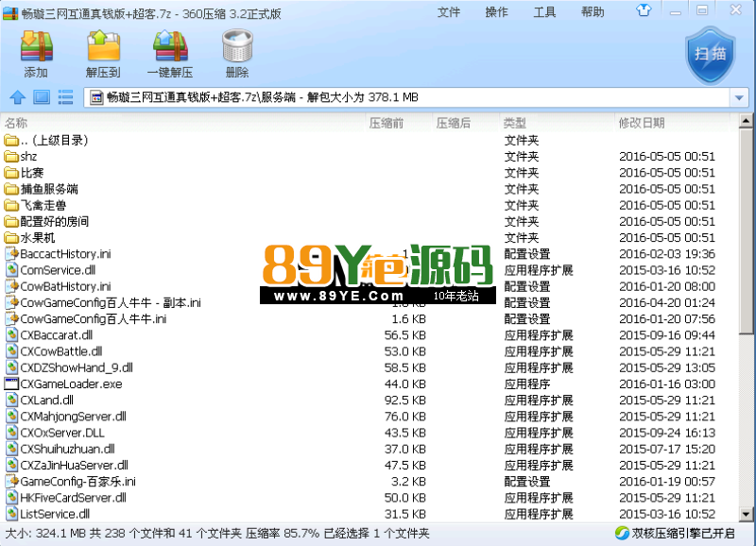Open the 文件 menu
The image size is (756, 546).
click(x=448, y=12)
